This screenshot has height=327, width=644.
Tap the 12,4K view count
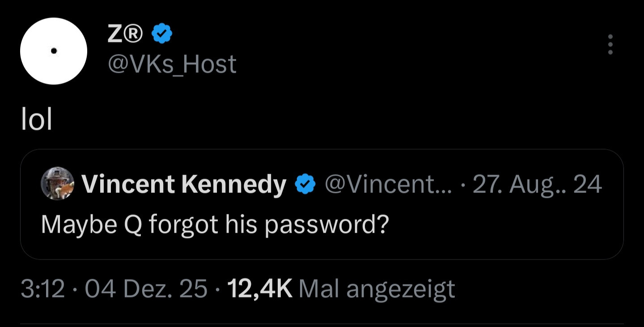[x=260, y=289]
